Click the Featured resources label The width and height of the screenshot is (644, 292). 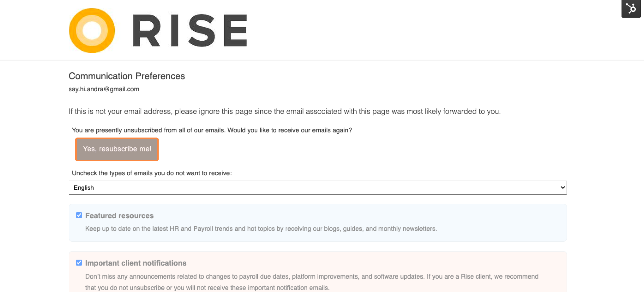pos(119,215)
